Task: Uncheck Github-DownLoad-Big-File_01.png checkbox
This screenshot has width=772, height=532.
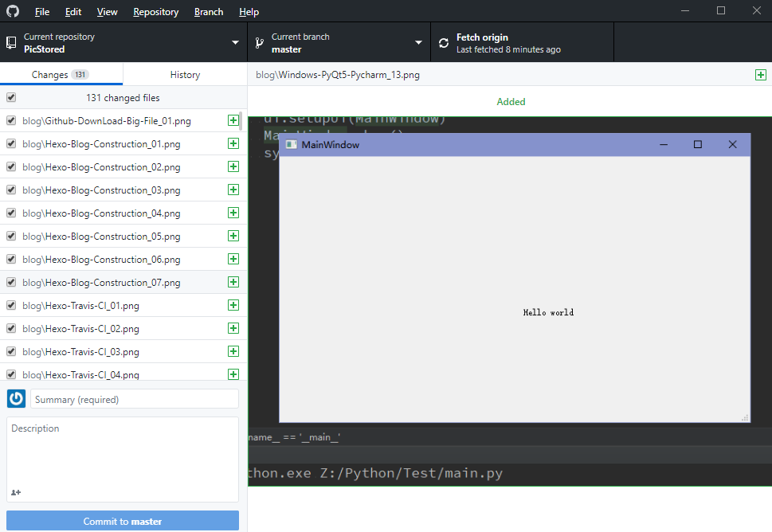Action: [x=11, y=120]
